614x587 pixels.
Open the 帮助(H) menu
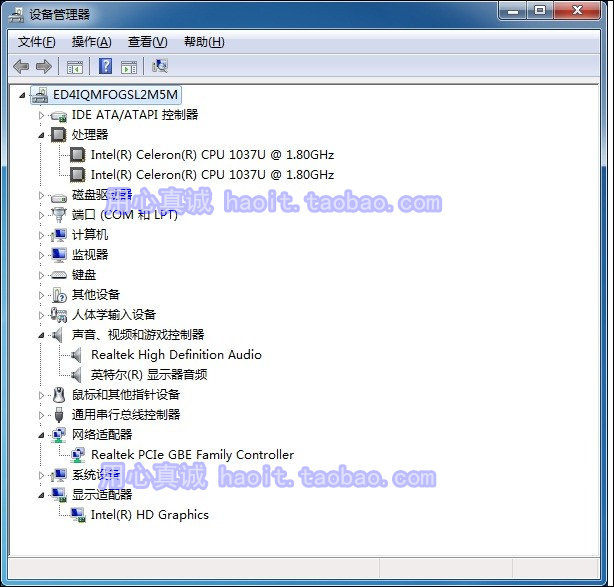[x=204, y=42]
